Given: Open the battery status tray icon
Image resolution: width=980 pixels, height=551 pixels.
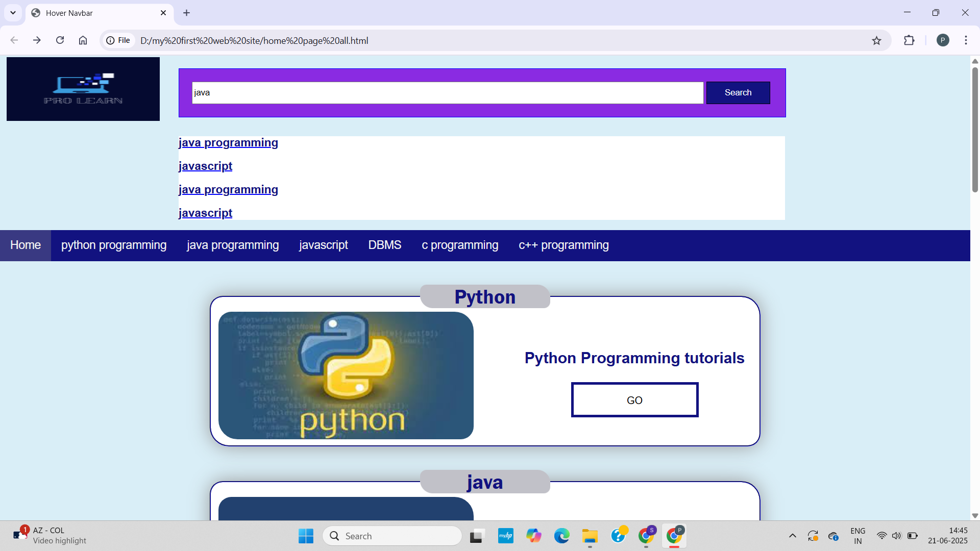Looking at the screenshot, I should pyautogui.click(x=913, y=536).
